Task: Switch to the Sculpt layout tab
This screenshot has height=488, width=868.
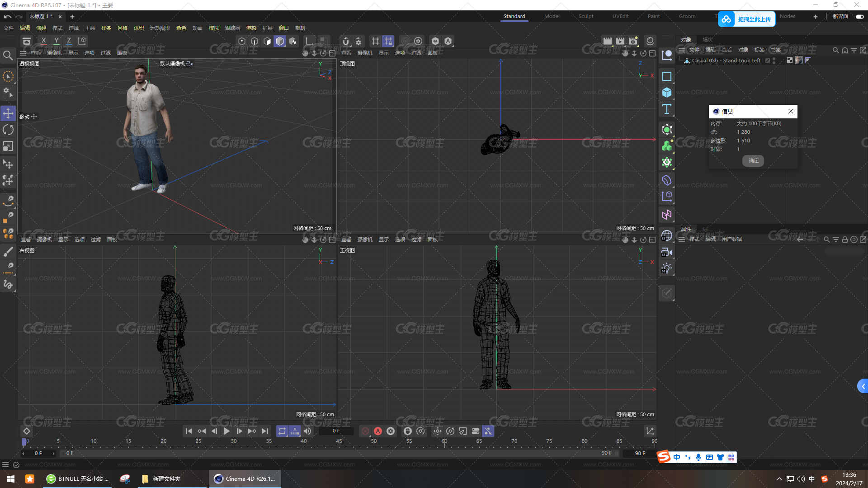Action: click(586, 16)
